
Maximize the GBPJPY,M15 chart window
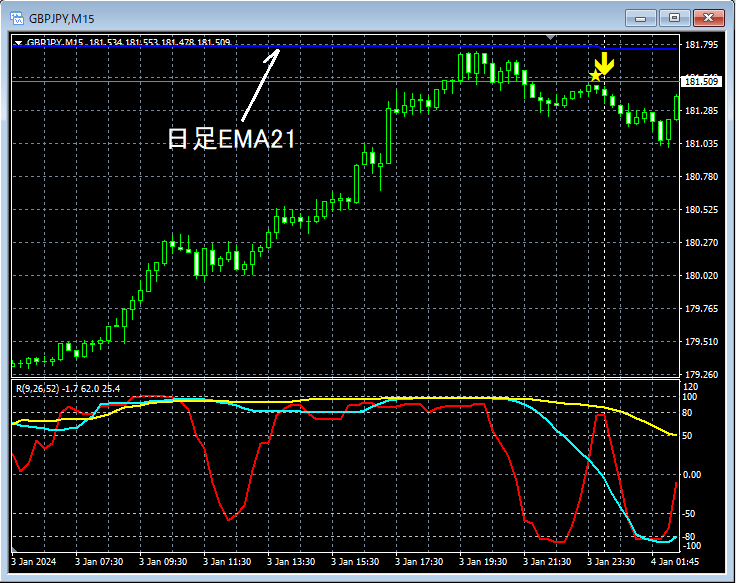(674, 18)
